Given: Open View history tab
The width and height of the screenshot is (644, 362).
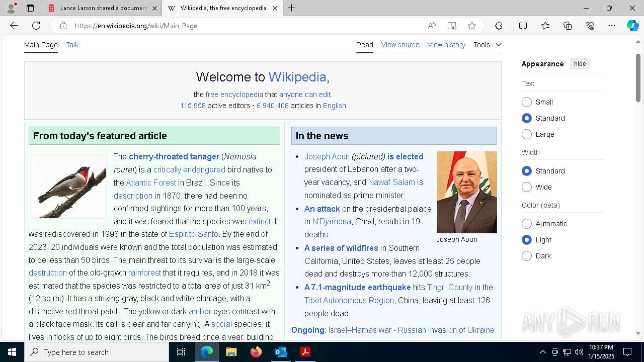Looking at the screenshot, I should click(446, 45).
